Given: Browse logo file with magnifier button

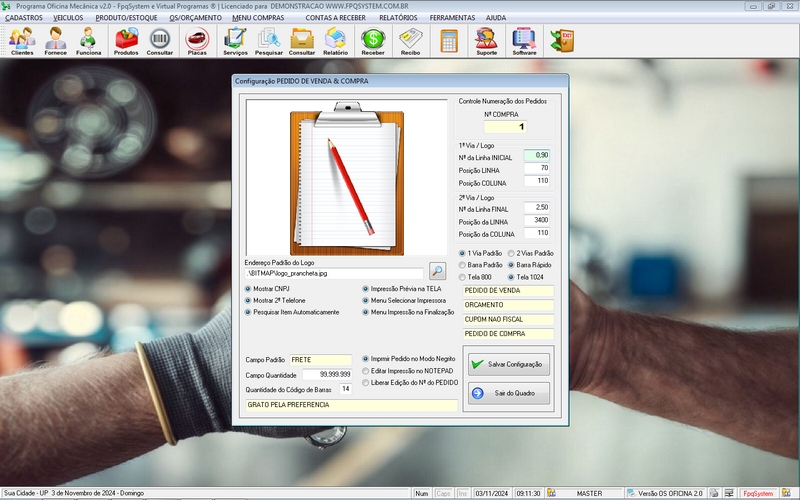Looking at the screenshot, I should pyautogui.click(x=437, y=271).
